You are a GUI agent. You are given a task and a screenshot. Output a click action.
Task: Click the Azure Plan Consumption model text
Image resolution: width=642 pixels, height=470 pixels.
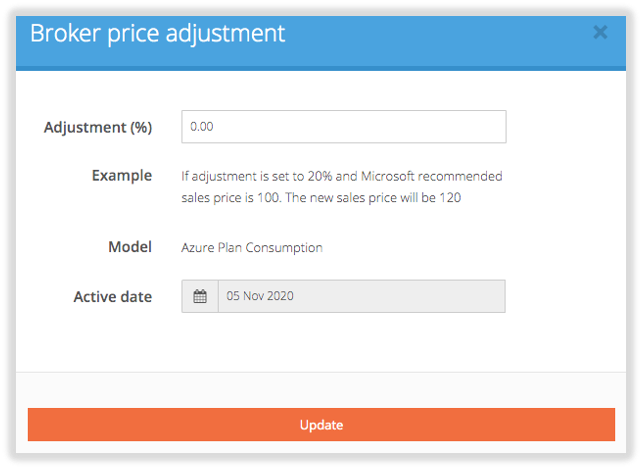point(252,247)
